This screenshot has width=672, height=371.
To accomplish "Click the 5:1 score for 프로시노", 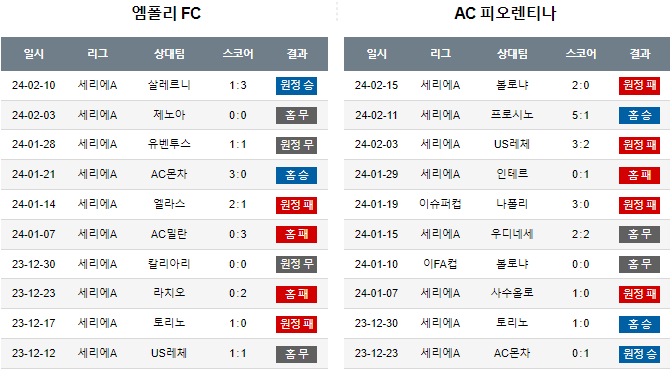I will [x=580, y=115].
